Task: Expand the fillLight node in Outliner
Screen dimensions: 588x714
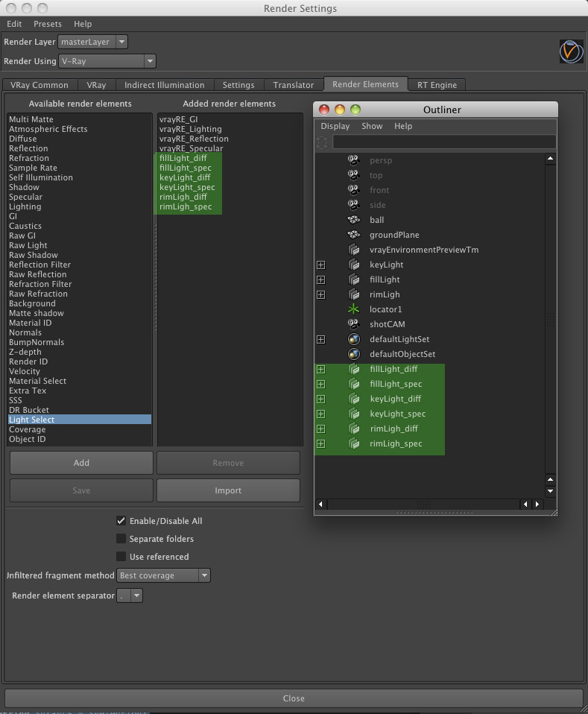Action: [321, 280]
